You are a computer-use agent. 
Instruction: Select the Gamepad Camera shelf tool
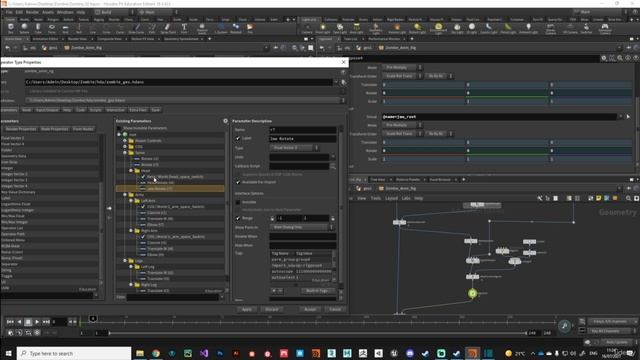(604, 28)
